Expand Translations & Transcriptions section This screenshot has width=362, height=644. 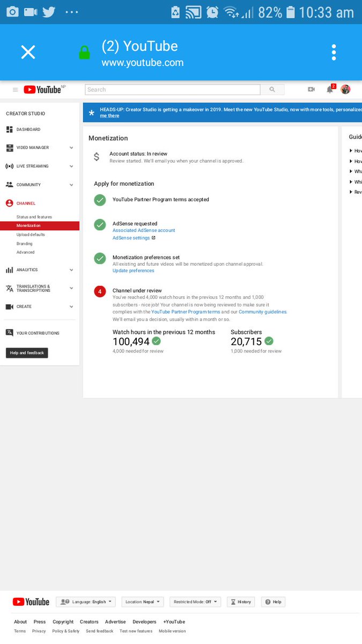tap(40, 288)
